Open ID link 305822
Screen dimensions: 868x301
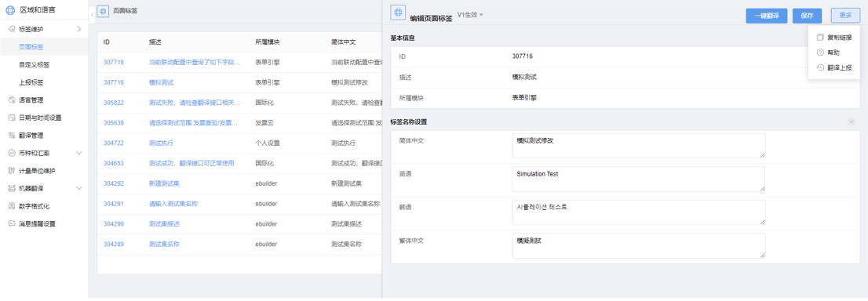pyautogui.click(x=114, y=103)
